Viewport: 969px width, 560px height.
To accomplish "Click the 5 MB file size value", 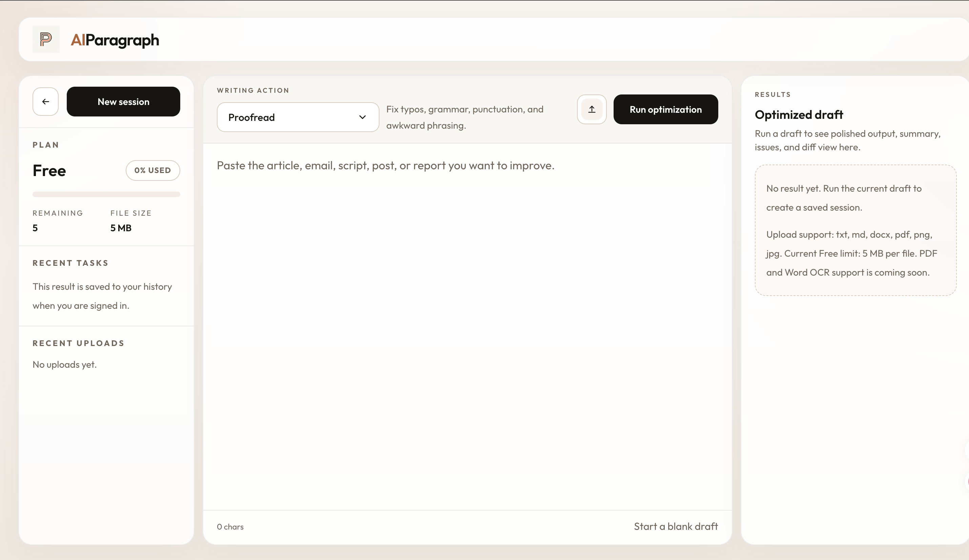I will (x=121, y=228).
